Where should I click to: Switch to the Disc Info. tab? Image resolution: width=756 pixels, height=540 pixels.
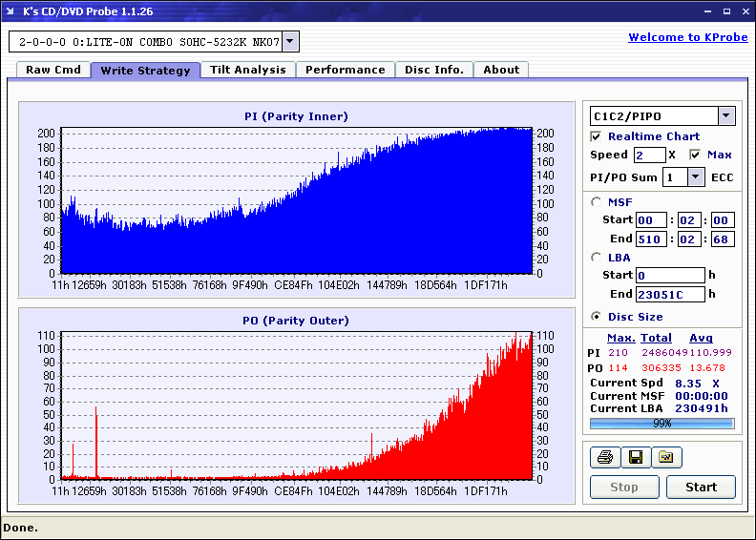[x=434, y=70]
